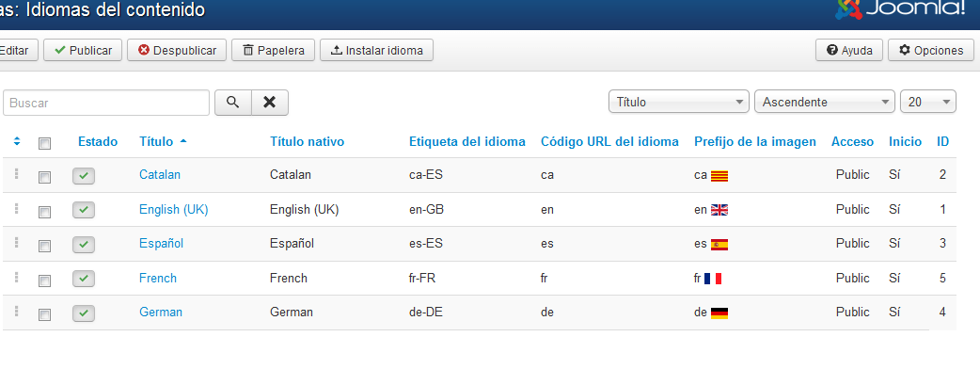This screenshot has width=980, height=369.
Task: Sort by Título nativo column header
Action: coord(307,142)
